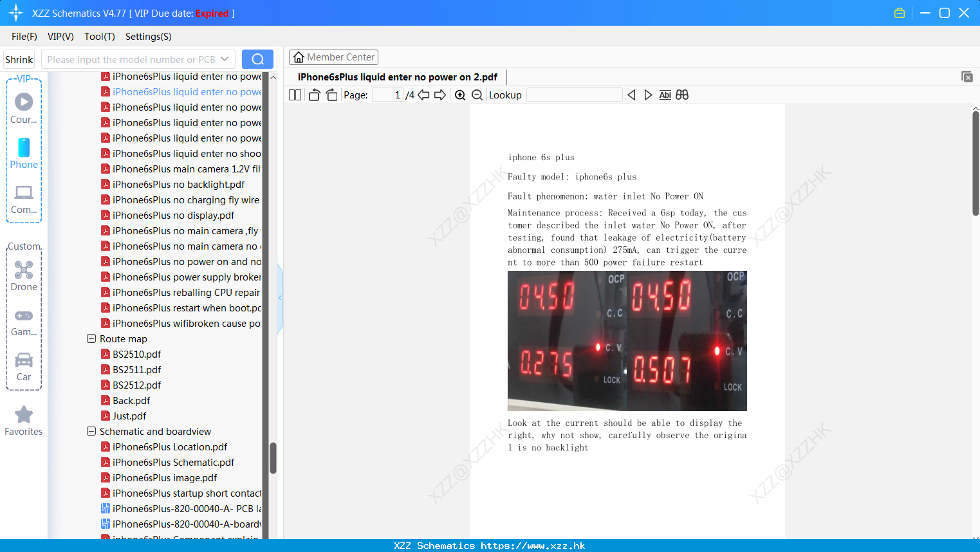Select the Drone category icon

tap(24, 276)
